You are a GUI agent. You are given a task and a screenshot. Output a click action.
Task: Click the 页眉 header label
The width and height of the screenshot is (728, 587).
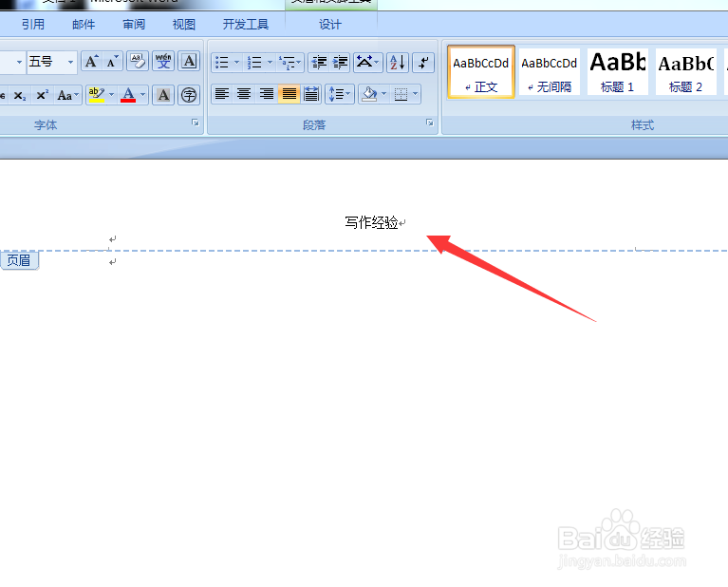pyautogui.click(x=19, y=260)
